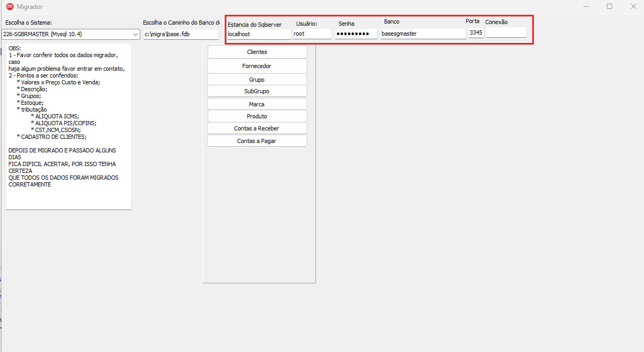The width and height of the screenshot is (644, 352).
Task: Select the Contas a Pagar button
Action: 257,141
